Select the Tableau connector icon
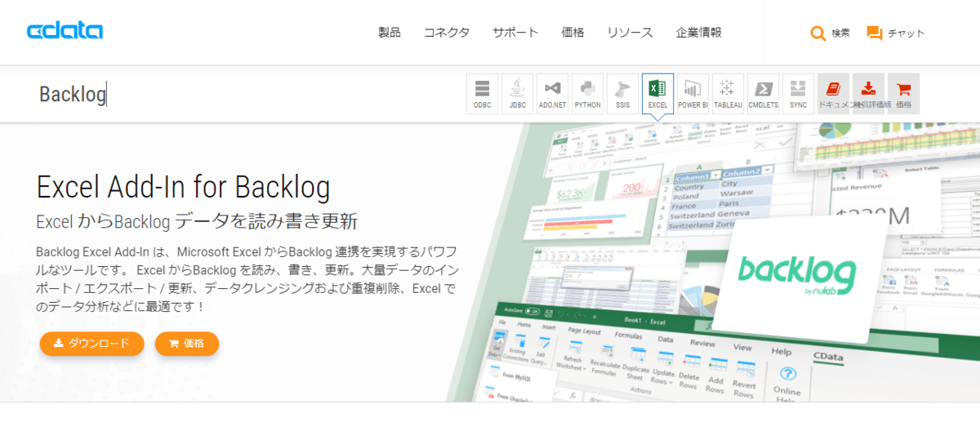 coord(728,94)
